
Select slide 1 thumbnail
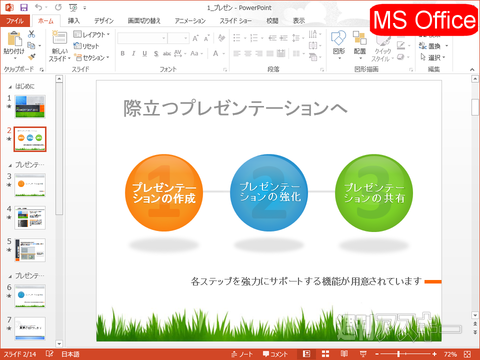[x=30, y=107]
